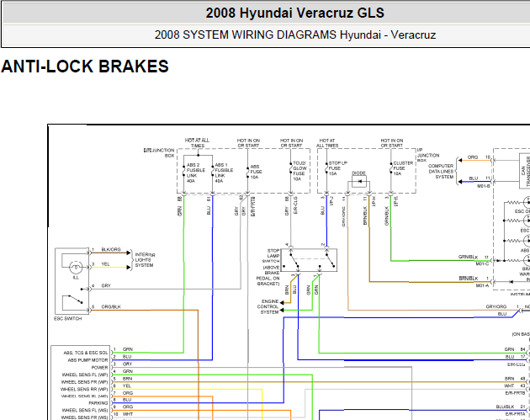Click the 'ABS FUSE 10A' label
This screenshot has height=420, width=530.
[256, 172]
